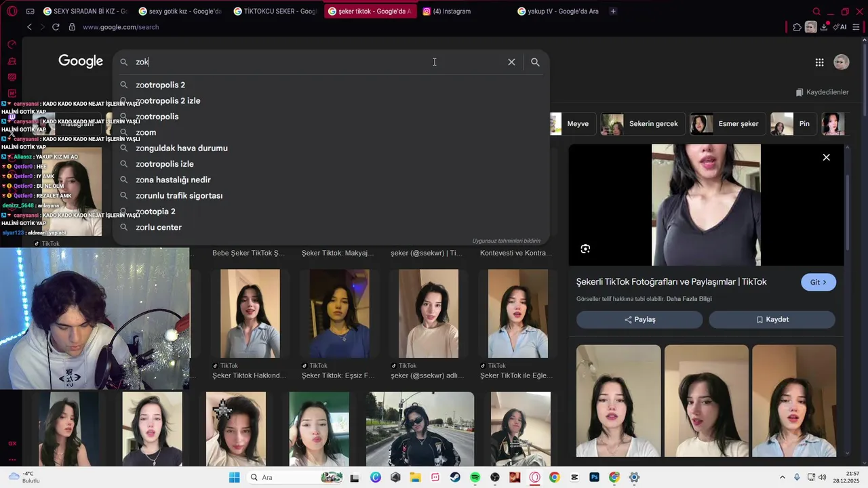Select the 'Sekerin gercek' filter chip
The width and height of the screenshot is (868, 488).
click(x=642, y=124)
